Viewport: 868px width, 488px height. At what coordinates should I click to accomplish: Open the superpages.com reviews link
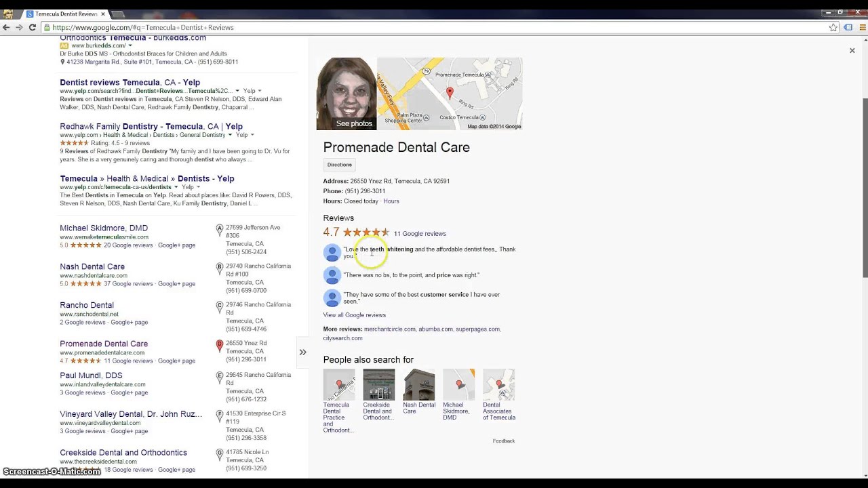477,329
